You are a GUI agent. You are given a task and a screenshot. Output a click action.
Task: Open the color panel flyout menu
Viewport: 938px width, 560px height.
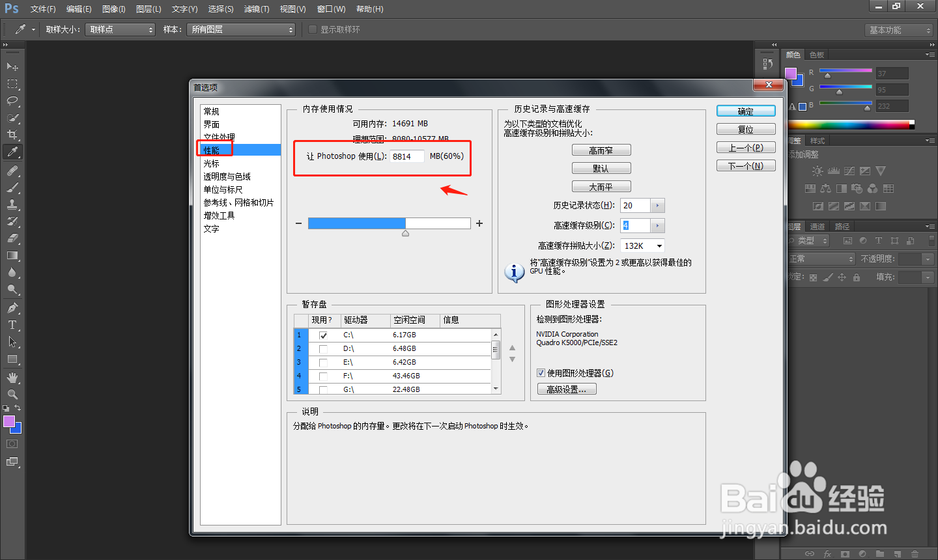pyautogui.click(x=930, y=54)
